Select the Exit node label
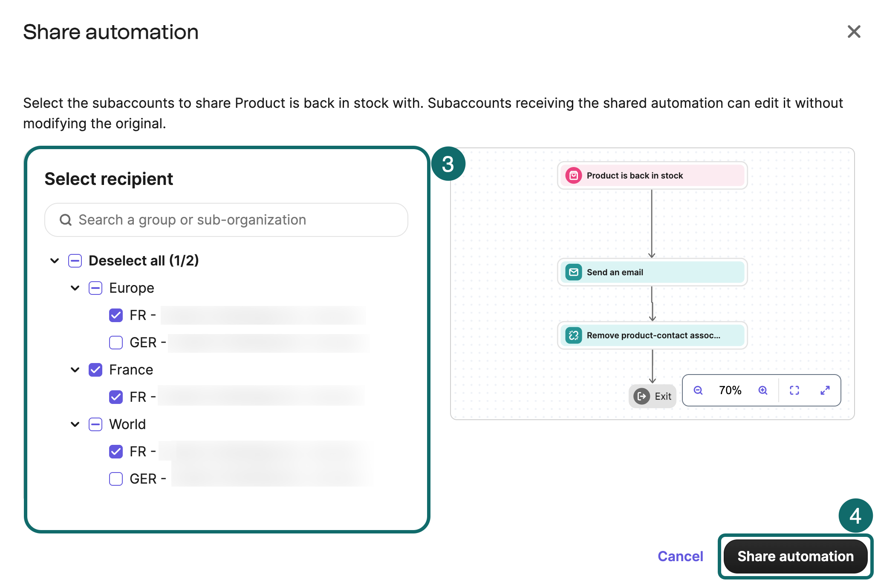 [x=663, y=396]
